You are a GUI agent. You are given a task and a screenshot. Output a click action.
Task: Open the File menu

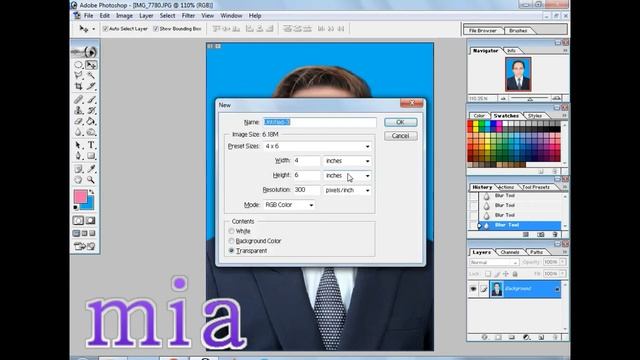pyautogui.click(x=89, y=16)
